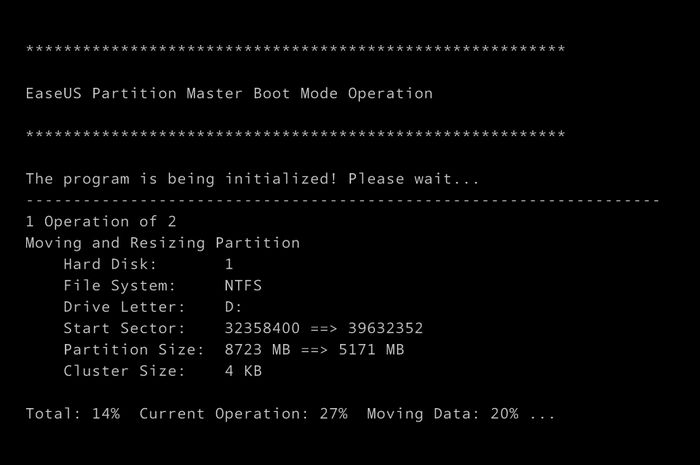Click the 'Partition Size:' label
The height and width of the screenshot is (465, 700).
[133, 350]
